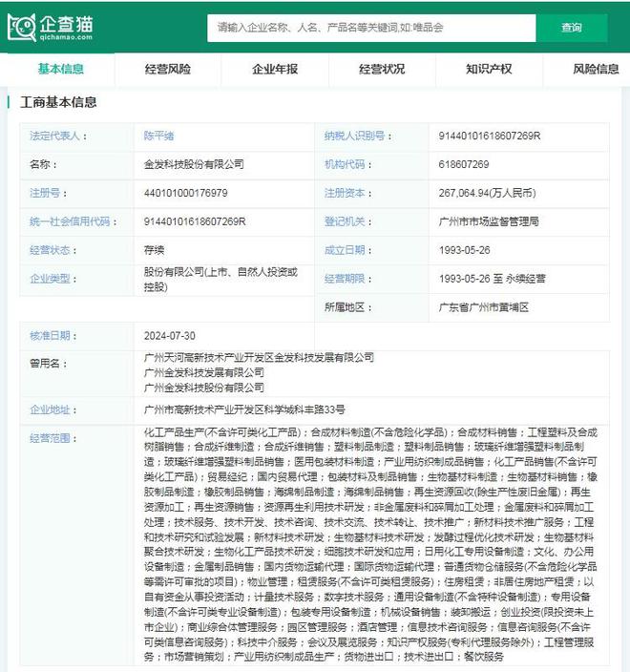Click the 注册资本 label link
Screen dimensions: 630x672
[x=345, y=193]
